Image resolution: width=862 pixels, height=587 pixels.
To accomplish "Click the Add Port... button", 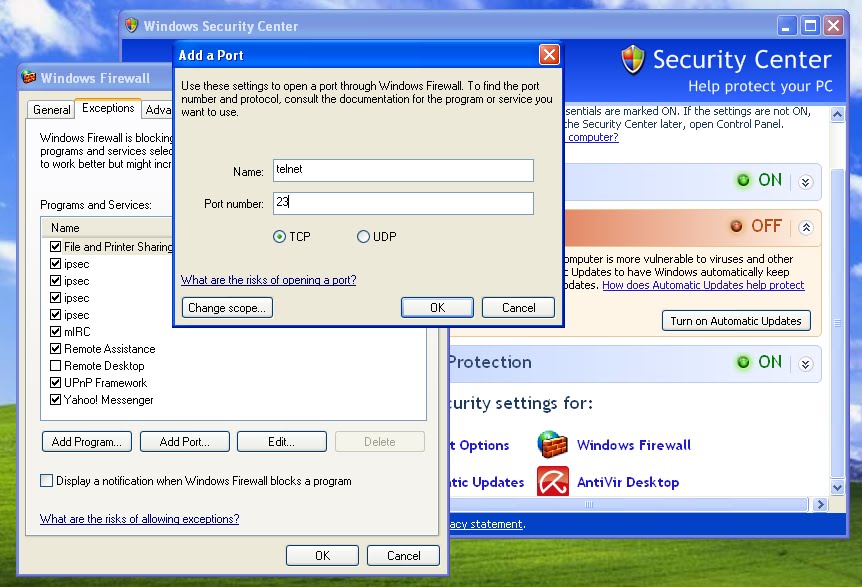I will click(x=185, y=442).
